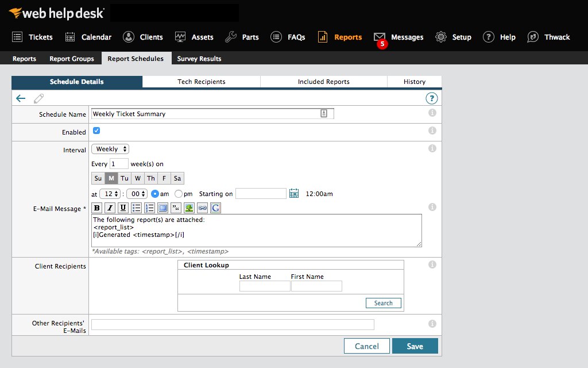Open the minutes dropdown showing 00
588x368 pixels.
click(136, 194)
